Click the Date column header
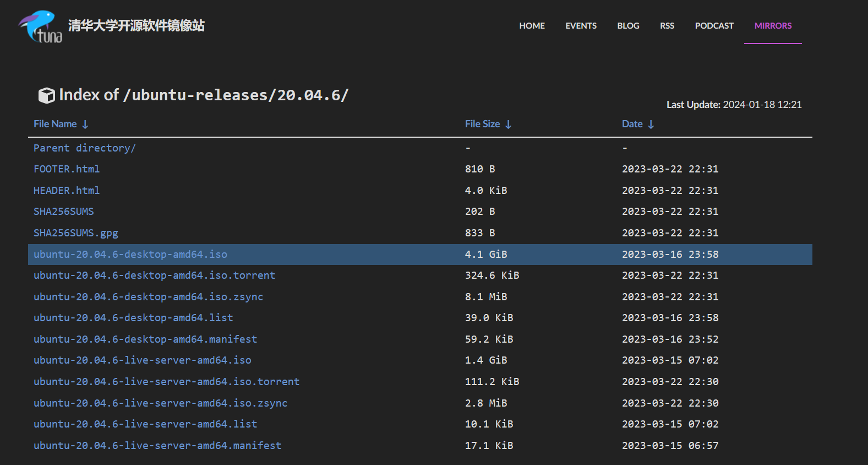The image size is (868, 465). point(632,124)
